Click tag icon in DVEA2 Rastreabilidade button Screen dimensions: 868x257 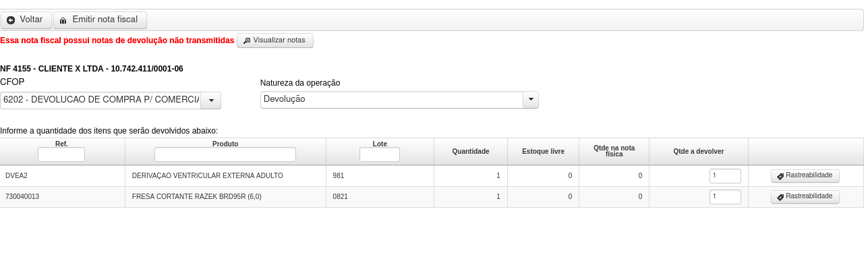pyautogui.click(x=780, y=177)
